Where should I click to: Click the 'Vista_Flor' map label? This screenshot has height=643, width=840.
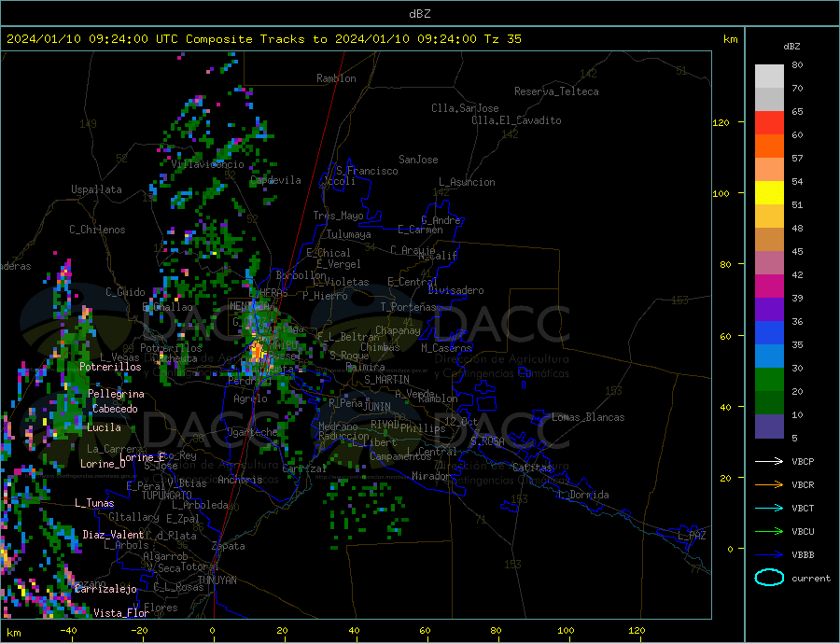(x=121, y=613)
